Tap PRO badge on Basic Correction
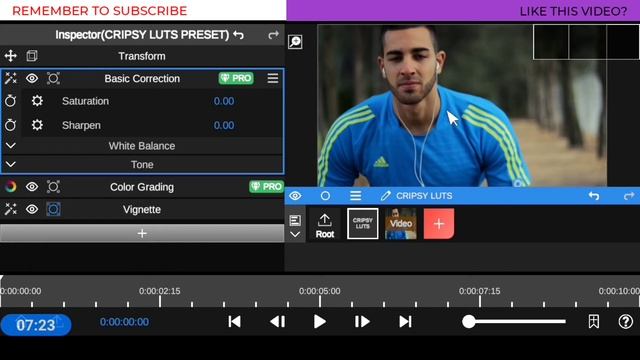 click(x=236, y=78)
